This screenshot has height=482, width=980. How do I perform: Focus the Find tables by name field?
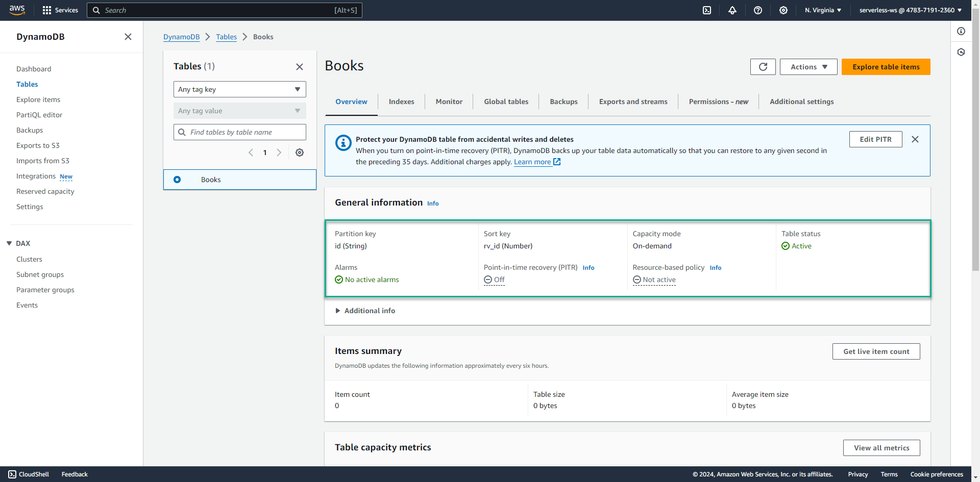point(240,132)
